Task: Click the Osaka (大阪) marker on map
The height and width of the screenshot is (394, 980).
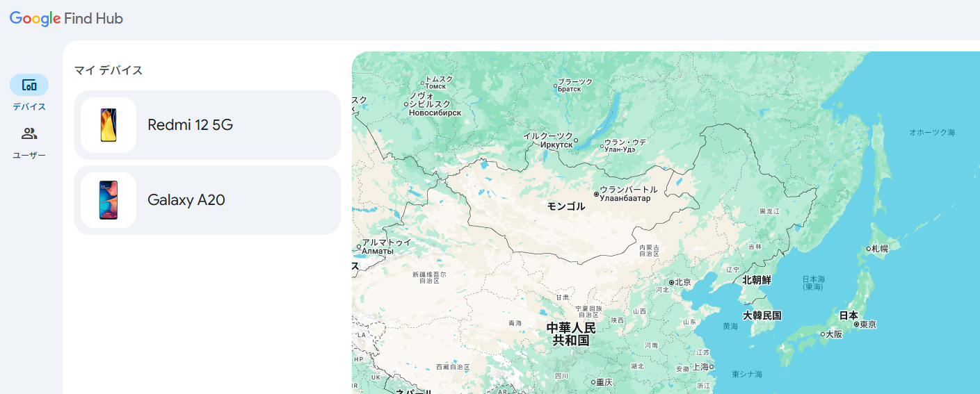Action: pyautogui.click(x=822, y=334)
